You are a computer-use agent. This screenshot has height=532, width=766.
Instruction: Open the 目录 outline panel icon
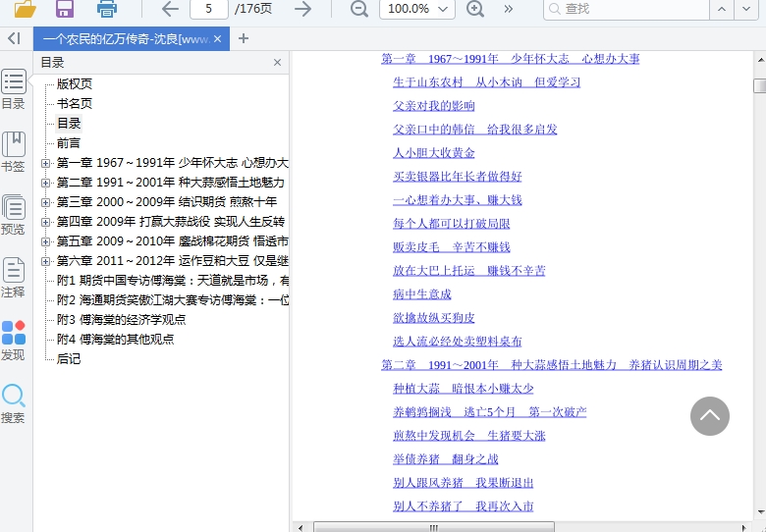[x=13, y=89]
